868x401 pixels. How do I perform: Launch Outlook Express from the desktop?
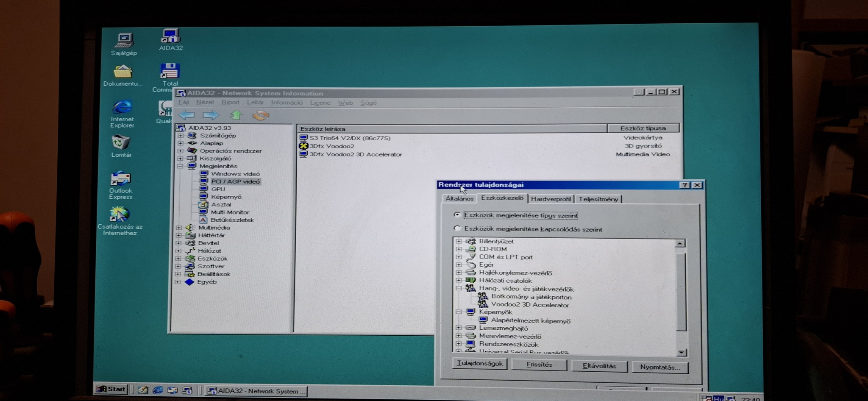[x=121, y=185]
